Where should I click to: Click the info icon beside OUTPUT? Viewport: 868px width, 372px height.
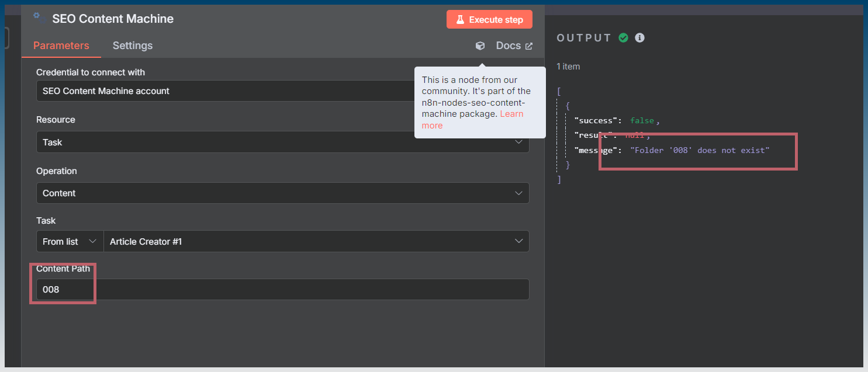640,38
